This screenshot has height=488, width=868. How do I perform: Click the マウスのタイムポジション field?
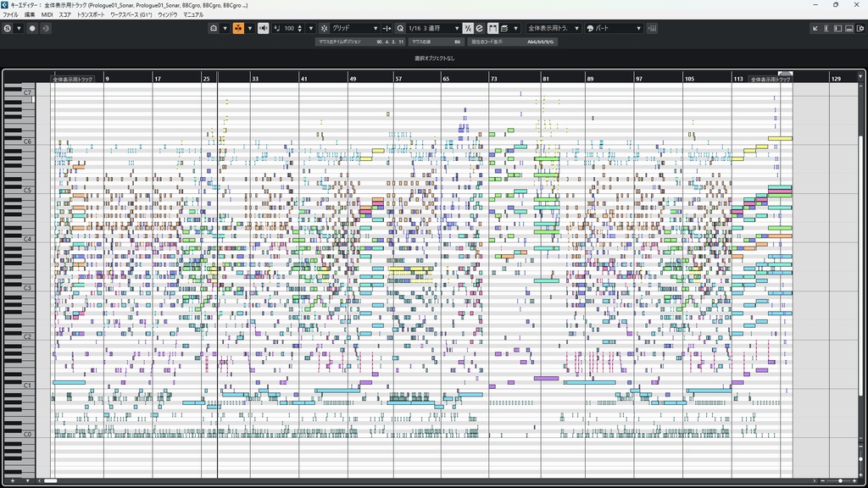click(x=360, y=42)
